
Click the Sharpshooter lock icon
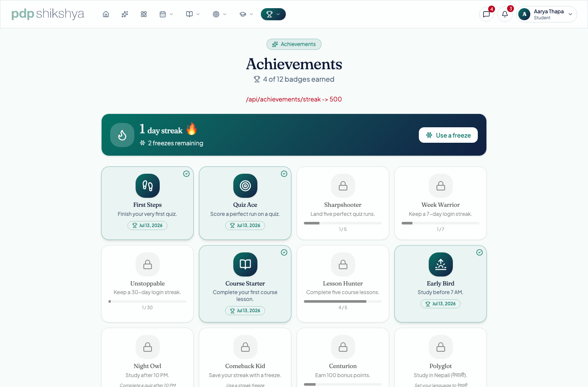343,186
